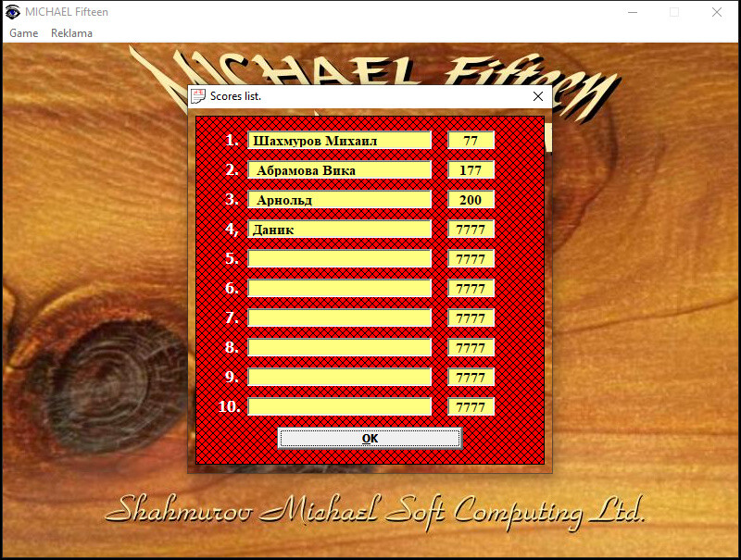Image resolution: width=741 pixels, height=560 pixels.
Task: Click the 7777 score in row 6
Action: point(471,289)
